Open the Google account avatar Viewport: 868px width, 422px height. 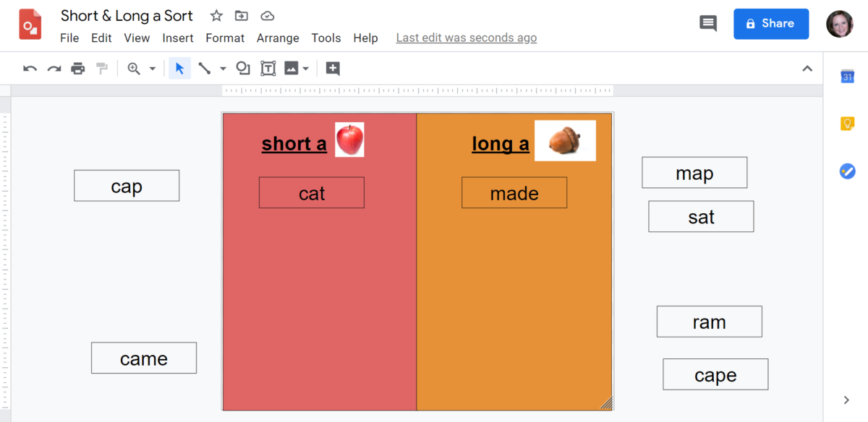point(840,24)
